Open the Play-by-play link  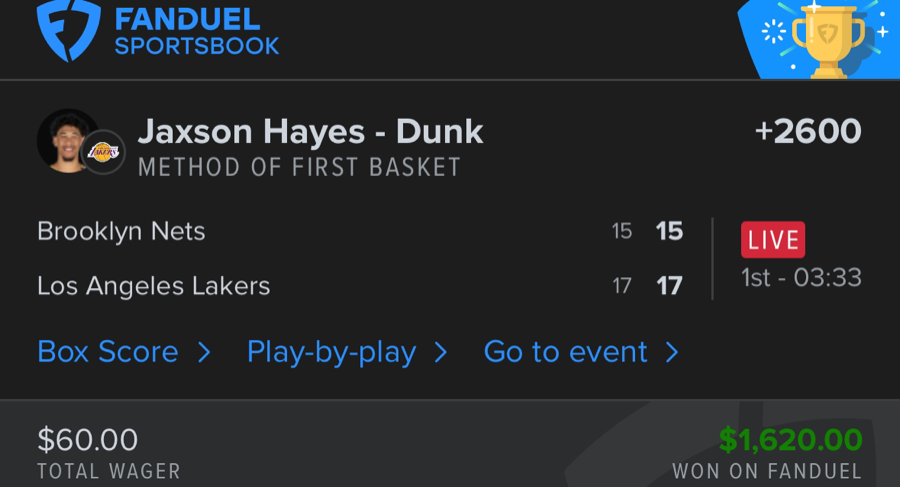pyautogui.click(x=331, y=352)
